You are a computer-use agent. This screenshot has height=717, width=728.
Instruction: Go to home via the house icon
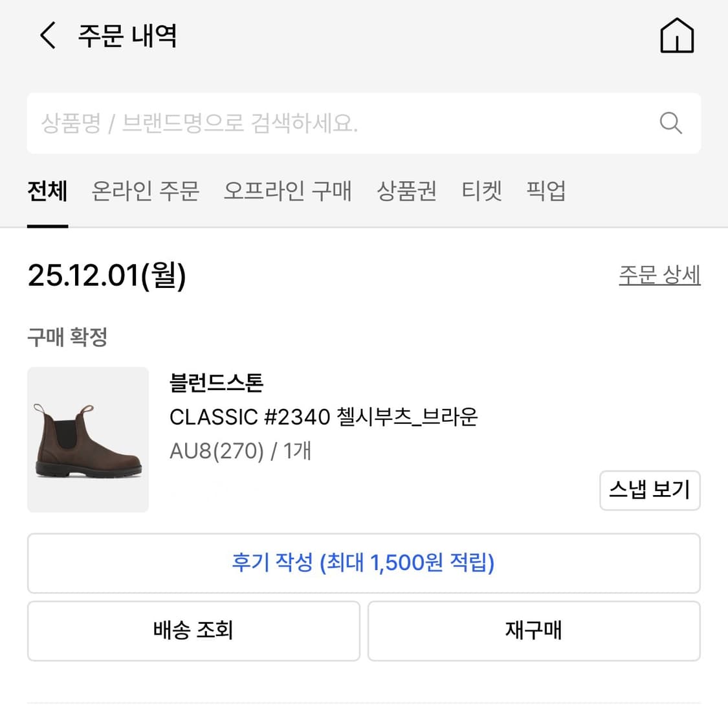tap(677, 36)
